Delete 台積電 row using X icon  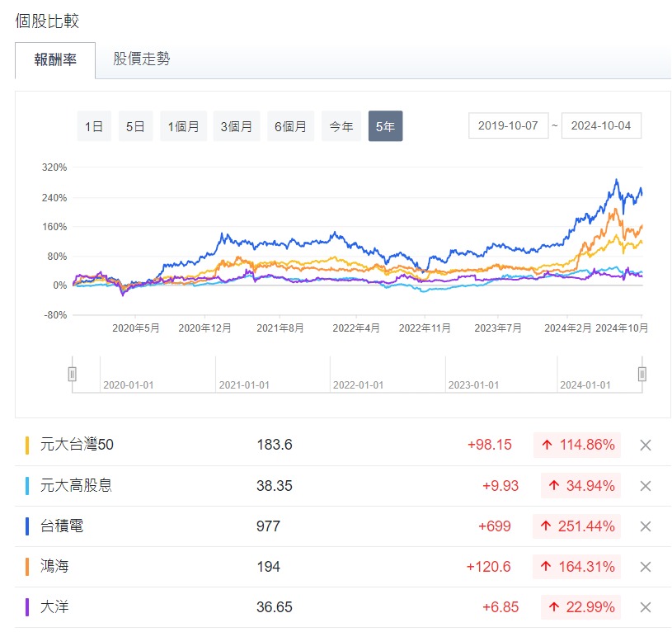646,526
